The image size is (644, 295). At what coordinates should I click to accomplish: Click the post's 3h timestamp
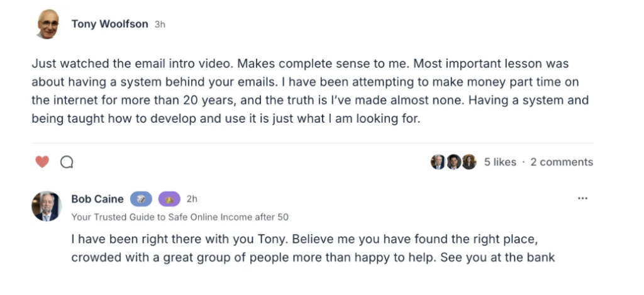point(160,25)
